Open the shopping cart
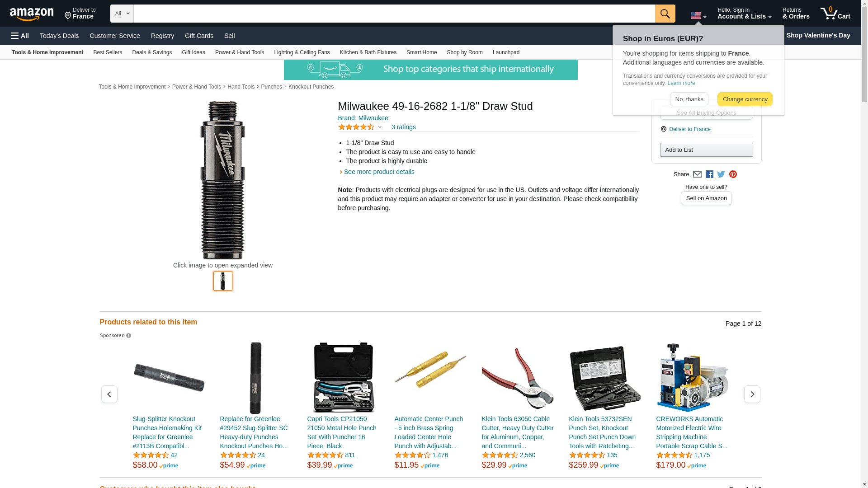This screenshot has height=488, width=868. 835,14
